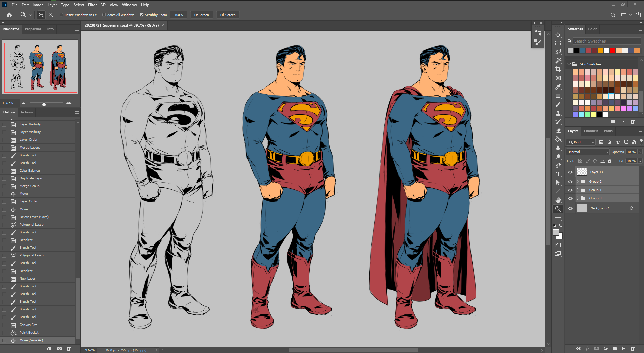The width and height of the screenshot is (644, 353).
Task: Open the Layer menu
Action: (52, 5)
